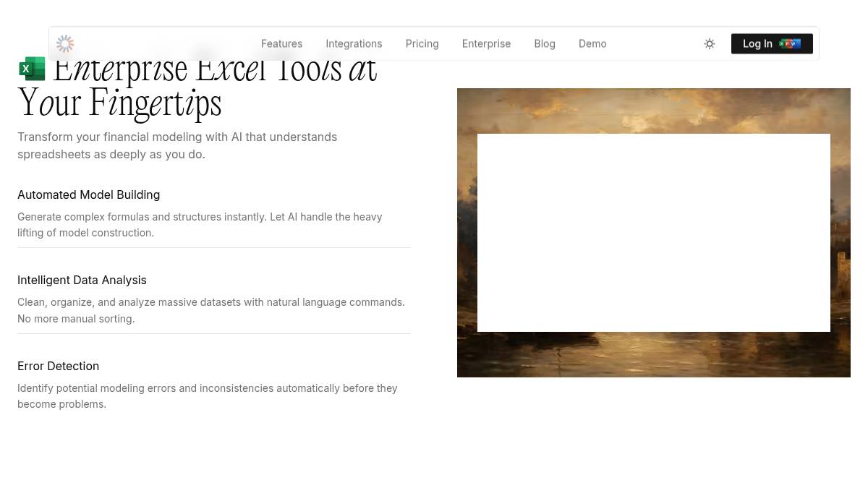Click the "Clean, organize, and analyze" description
This screenshot has width=868, height=488.
210,310
